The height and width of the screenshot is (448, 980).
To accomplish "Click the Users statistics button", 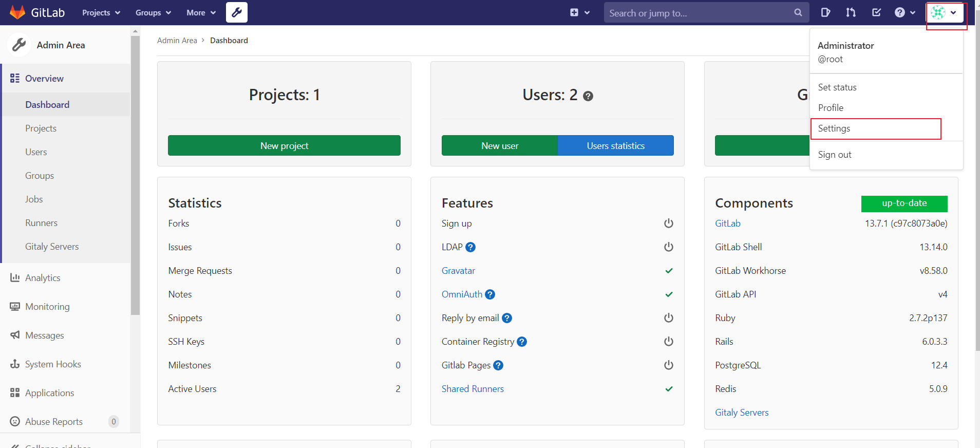I will 616,145.
